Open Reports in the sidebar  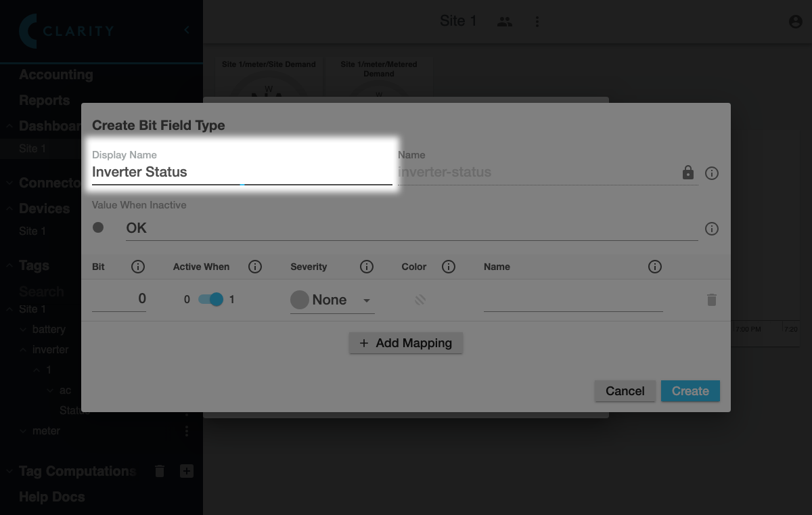coord(44,100)
